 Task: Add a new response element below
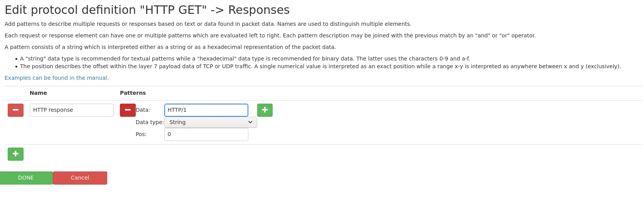tap(15, 154)
